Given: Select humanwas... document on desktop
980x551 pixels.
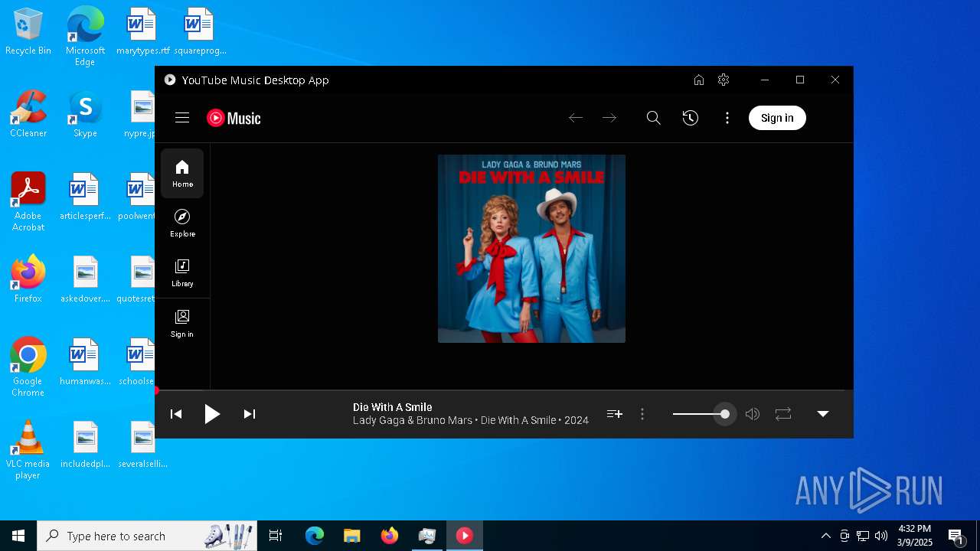Looking at the screenshot, I should (x=85, y=362).
